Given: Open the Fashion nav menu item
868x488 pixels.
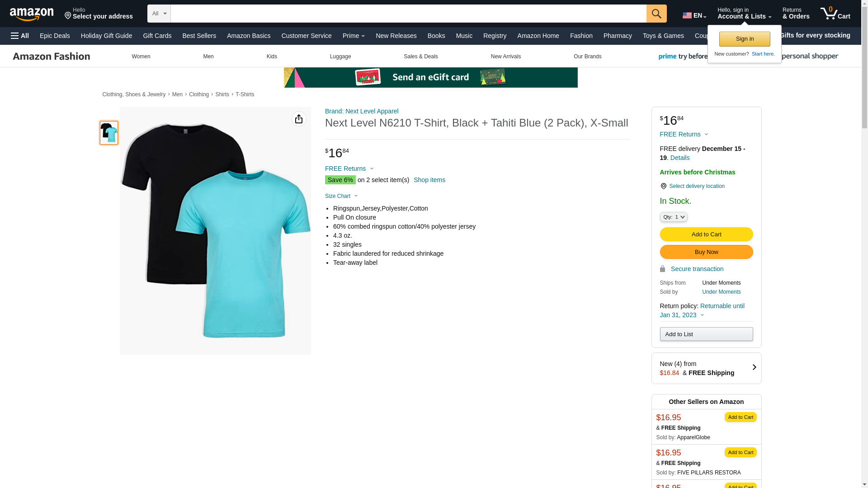Looking at the screenshot, I should (x=581, y=36).
